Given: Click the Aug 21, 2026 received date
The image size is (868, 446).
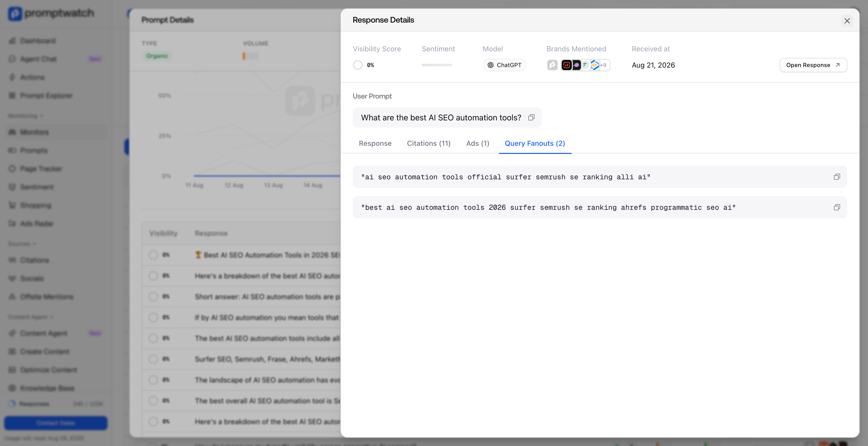Looking at the screenshot, I should (653, 65).
